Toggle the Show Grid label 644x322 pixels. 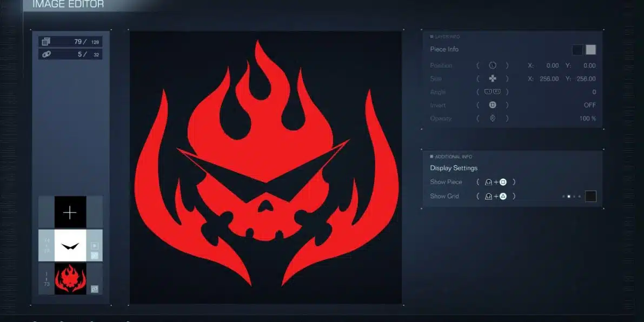444,196
